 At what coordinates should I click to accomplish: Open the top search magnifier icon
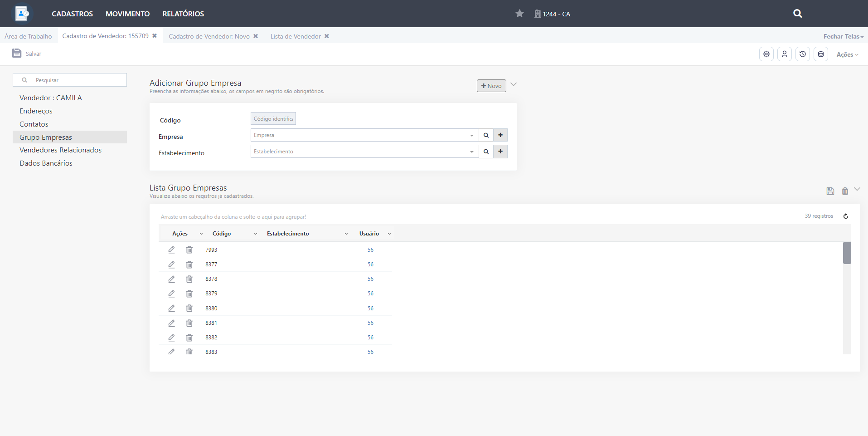(798, 14)
